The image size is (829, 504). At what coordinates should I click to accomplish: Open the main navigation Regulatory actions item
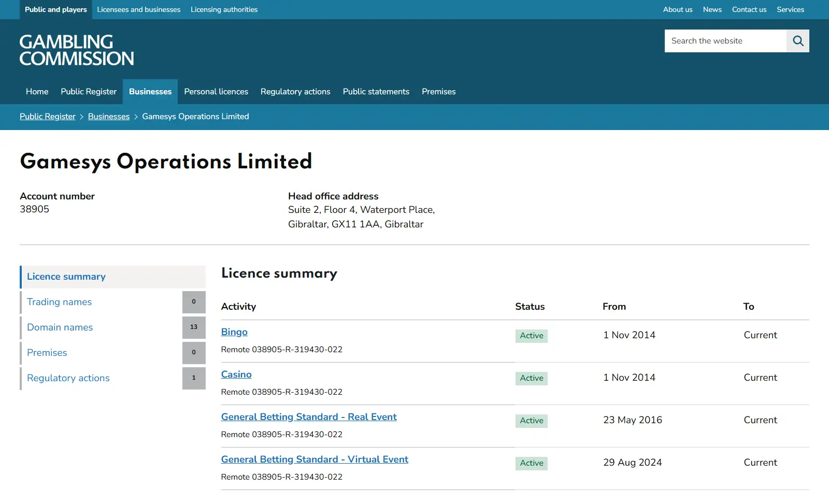295,92
